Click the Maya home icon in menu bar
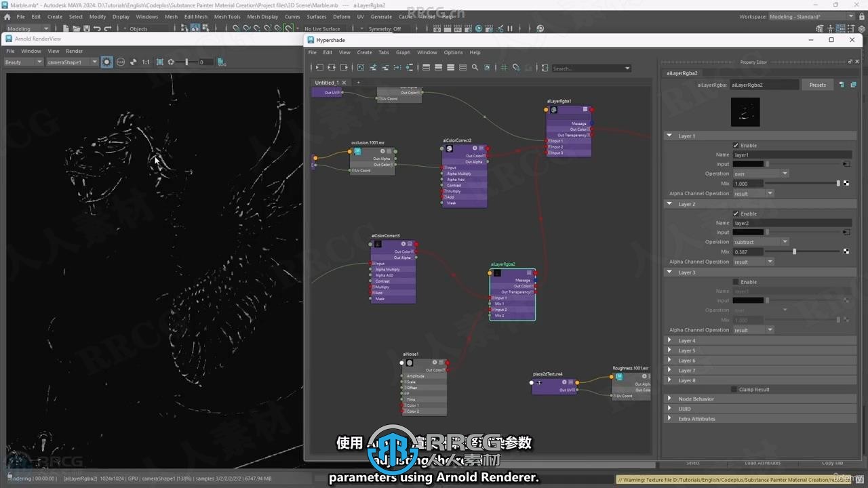Viewport: 868px width, 488px height. click(x=7, y=16)
